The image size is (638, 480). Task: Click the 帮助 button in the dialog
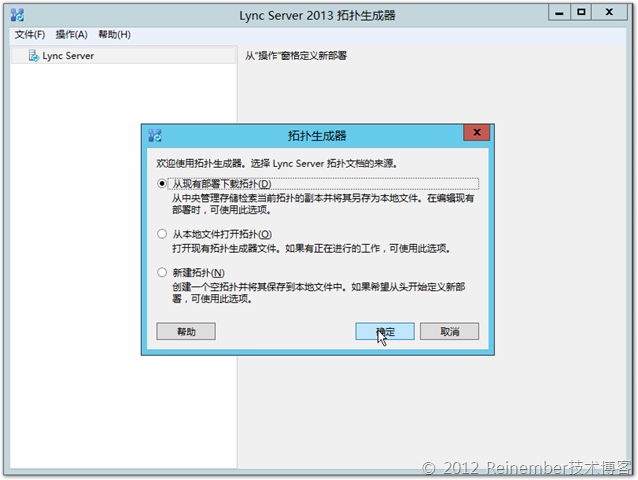(186, 332)
